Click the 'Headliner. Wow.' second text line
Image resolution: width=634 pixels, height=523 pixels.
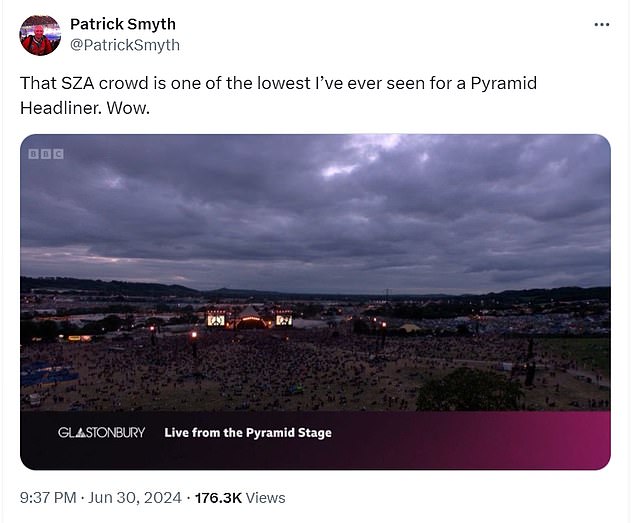[x=85, y=108]
